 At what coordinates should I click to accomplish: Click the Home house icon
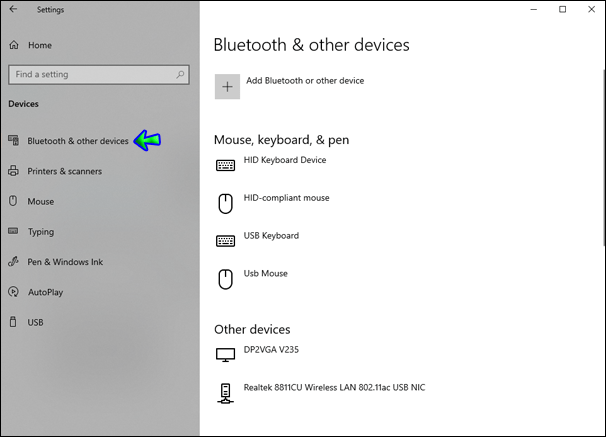[14, 45]
